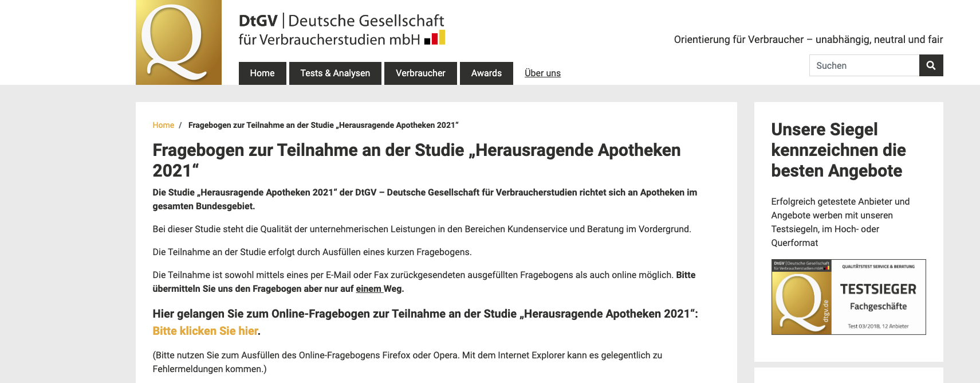Open the Tests & Analysen menu
This screenshot has height=383, width=980.
pos(335,73)
